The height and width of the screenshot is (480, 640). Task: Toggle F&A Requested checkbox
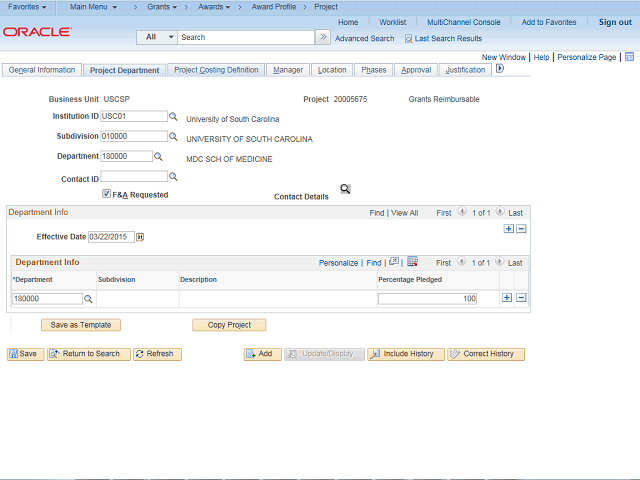pos(107,193)
